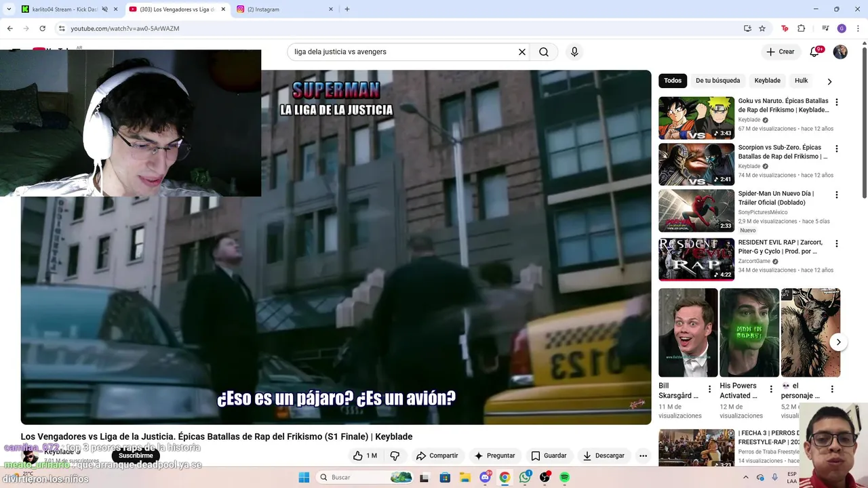Bookmark this page with the star icon
This screenshot has width=868, height=488.
762,28
